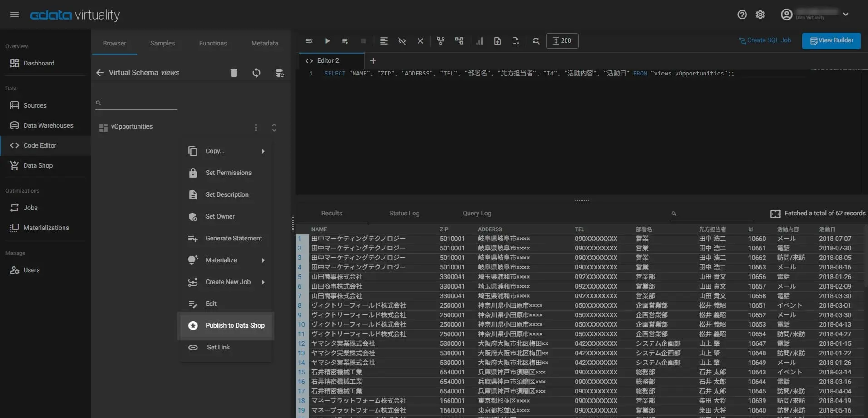The height and width of the screenshot is (418, 868).
Task: Click the Create SQL Job link
Action: click(765, 40)
